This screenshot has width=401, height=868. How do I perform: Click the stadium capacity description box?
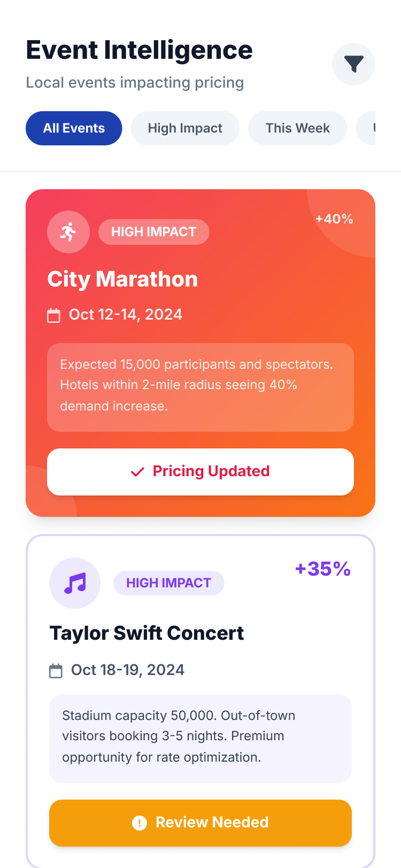point(200,738)
